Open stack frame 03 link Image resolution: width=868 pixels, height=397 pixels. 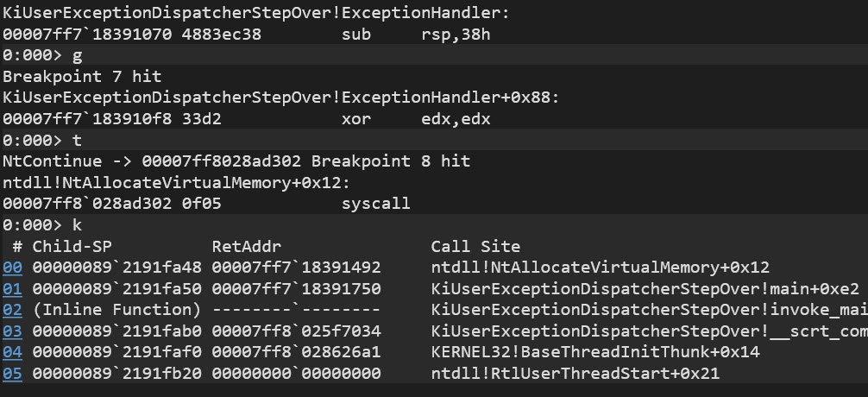pos(12,331)
